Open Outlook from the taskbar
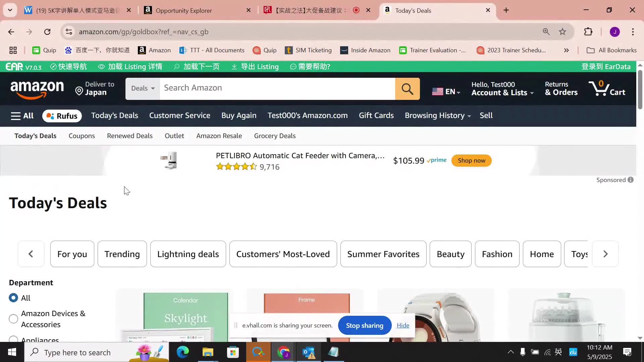Viewport: 644px width, 362px height. [308, 352]
